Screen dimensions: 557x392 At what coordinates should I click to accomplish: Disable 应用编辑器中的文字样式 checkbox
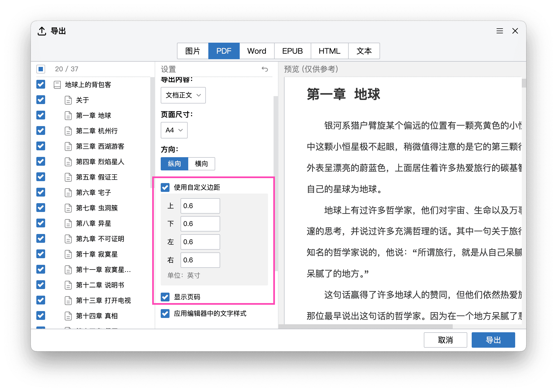165,313
